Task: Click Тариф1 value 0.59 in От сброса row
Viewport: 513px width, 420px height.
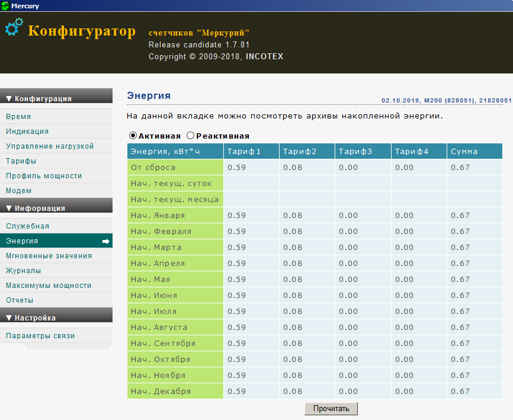Action: pyautogui.click(x=252, y=167)
